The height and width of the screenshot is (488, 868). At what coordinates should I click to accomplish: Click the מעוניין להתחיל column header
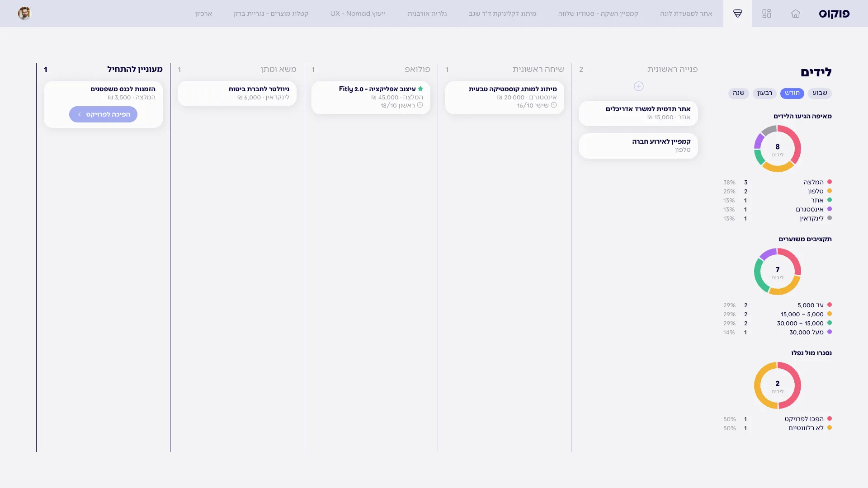point(135,69)
